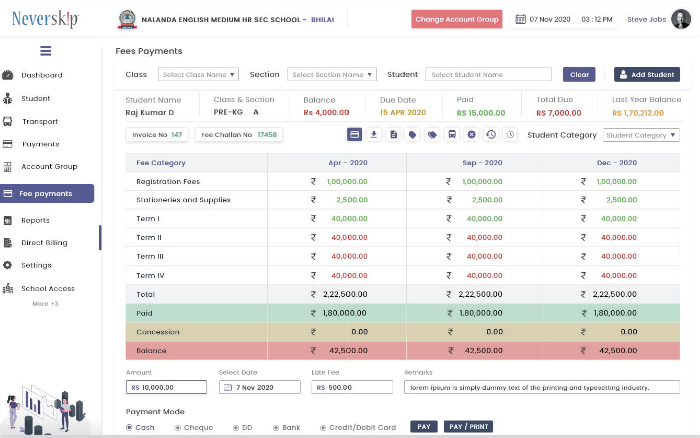Click the faded clock icon in toolbar

tap(510, 134)
